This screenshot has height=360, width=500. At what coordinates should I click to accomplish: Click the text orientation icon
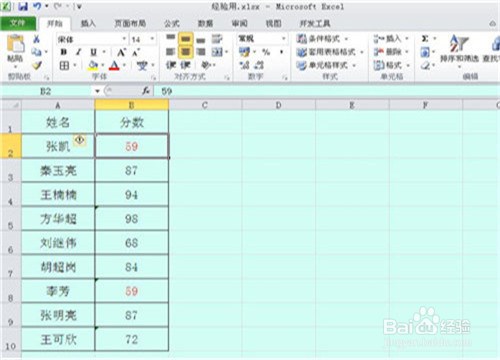pos(207,65)
